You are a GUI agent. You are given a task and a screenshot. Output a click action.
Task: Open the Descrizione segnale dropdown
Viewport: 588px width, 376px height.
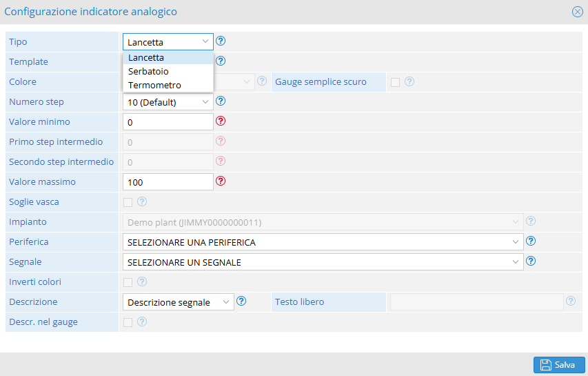point(179,302)
